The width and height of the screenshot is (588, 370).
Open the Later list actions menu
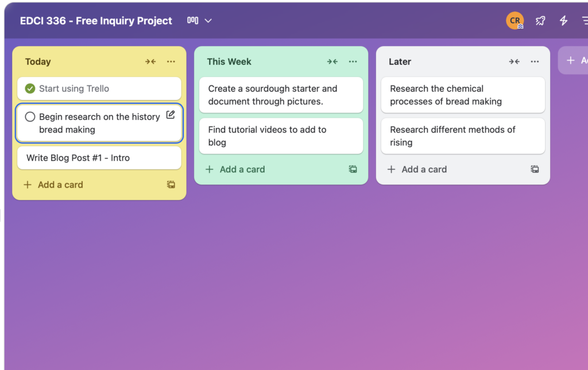(535, 61)
